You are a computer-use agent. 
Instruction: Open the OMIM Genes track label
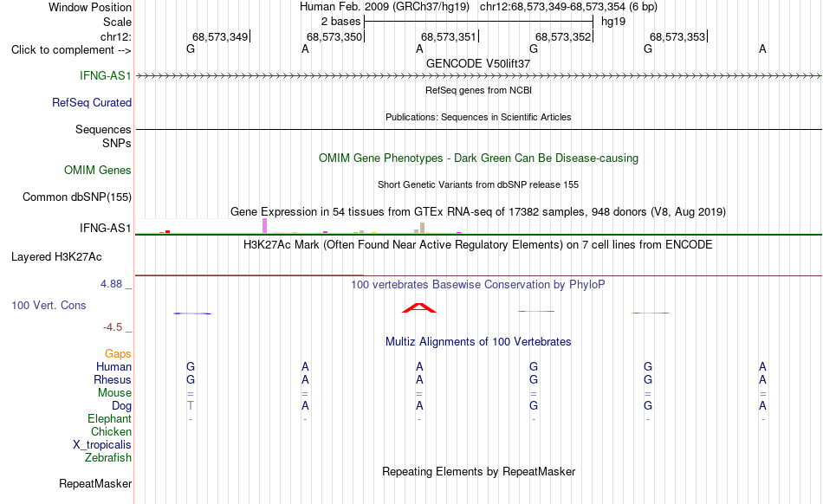click(97, 170)
